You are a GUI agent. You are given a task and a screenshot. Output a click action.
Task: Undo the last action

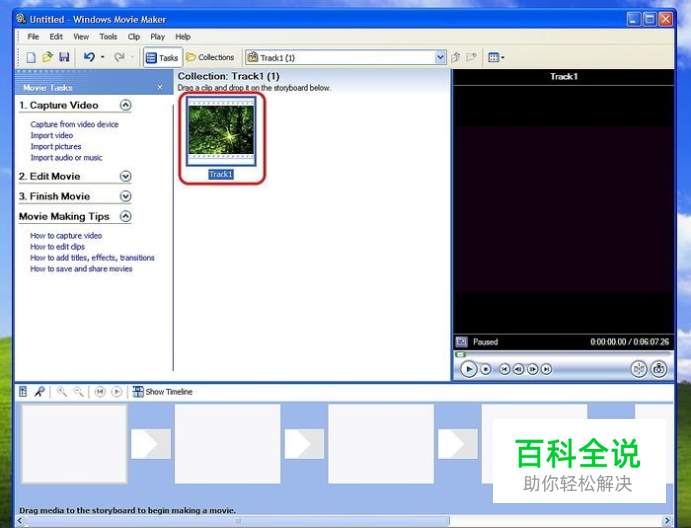click(89, 57)
